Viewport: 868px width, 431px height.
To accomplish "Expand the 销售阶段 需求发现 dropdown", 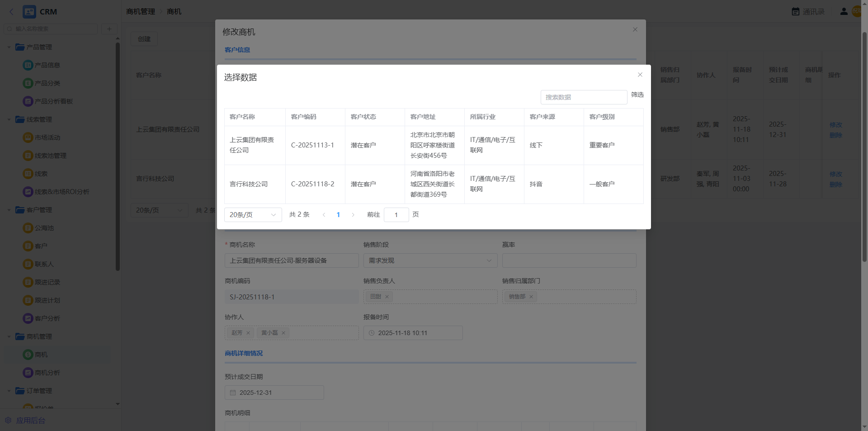I will click(x=430, y=260).
